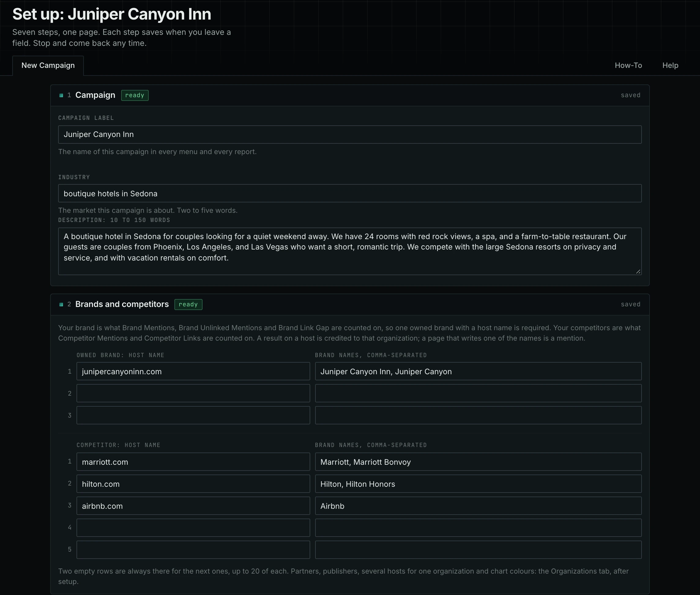Click the Set up: Juniper Canyon Inn title
This screenshot has height=595, width=700.
coord(112,14)
